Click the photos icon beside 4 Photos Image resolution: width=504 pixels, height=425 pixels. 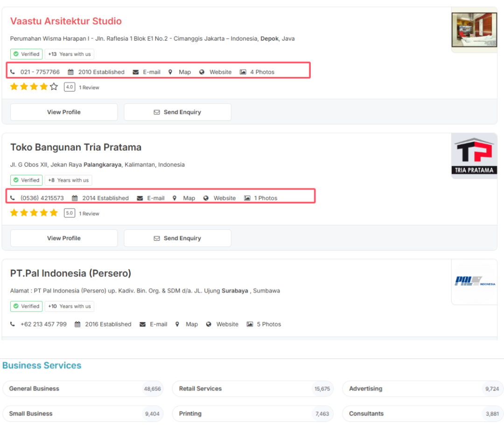(x=243, y=72)
